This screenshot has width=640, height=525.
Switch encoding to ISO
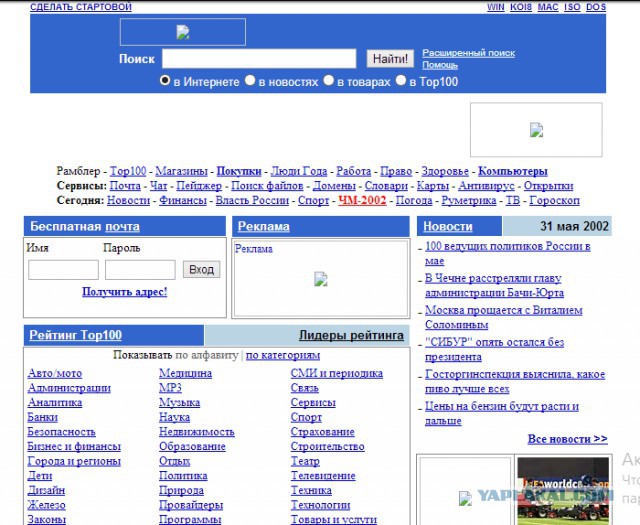[x=572, y=7]
